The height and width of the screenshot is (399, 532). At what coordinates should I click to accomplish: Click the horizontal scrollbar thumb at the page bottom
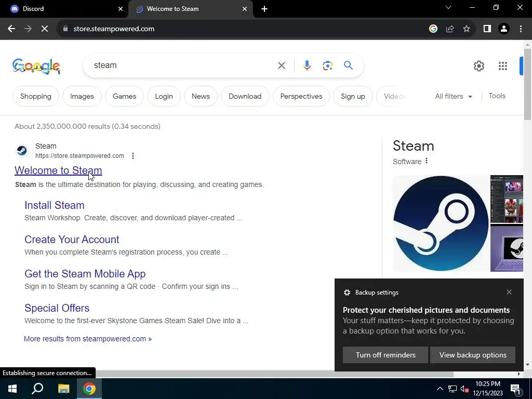227,374
